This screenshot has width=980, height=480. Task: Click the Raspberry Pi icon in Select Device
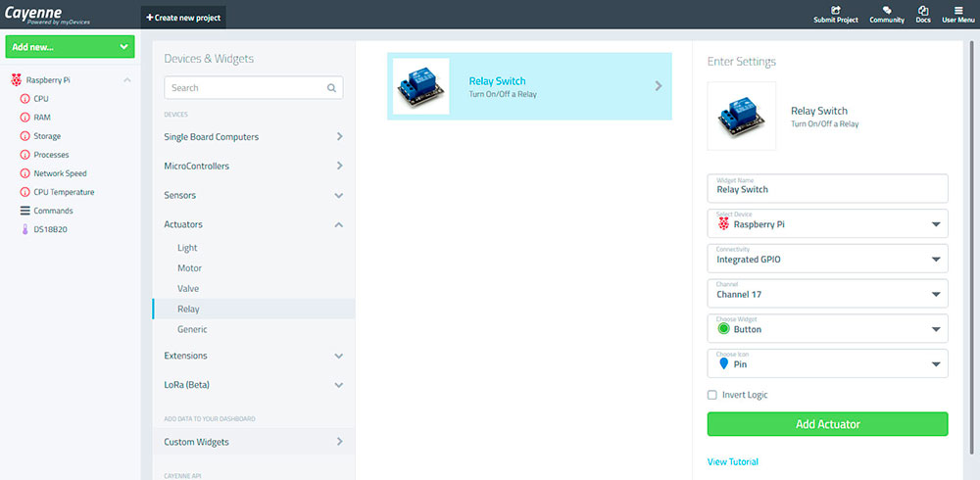(x=724, y=223)
